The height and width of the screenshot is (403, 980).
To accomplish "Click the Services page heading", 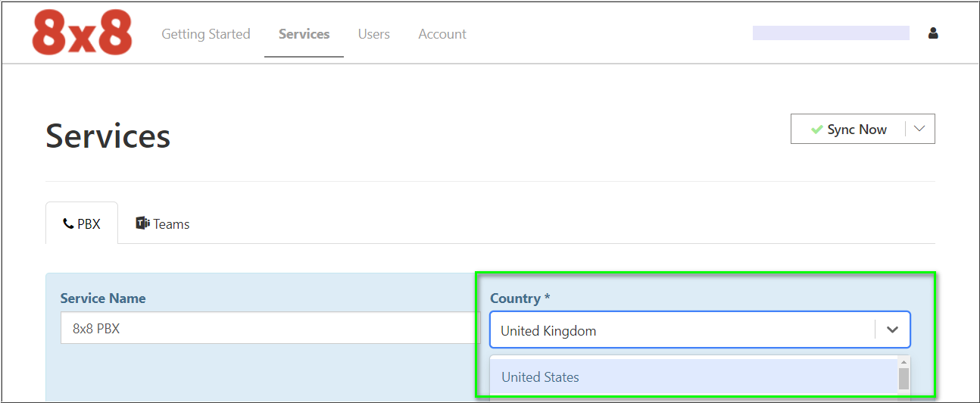I will [108, 136].
